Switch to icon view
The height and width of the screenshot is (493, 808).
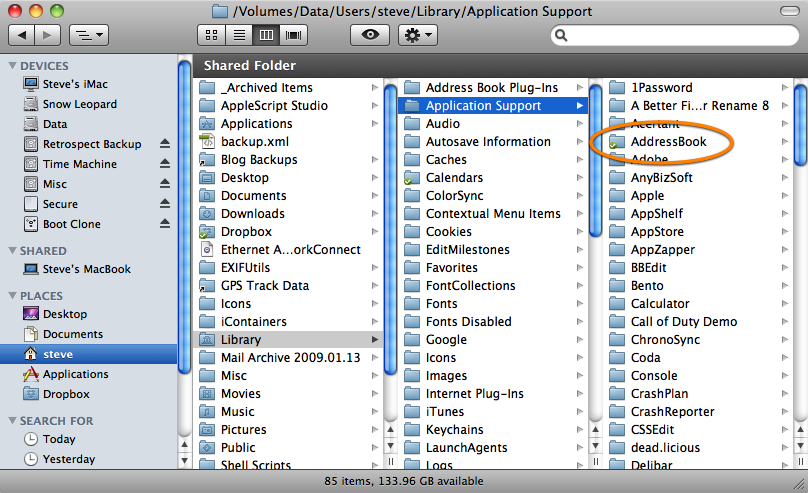click(x=211, y=35)
